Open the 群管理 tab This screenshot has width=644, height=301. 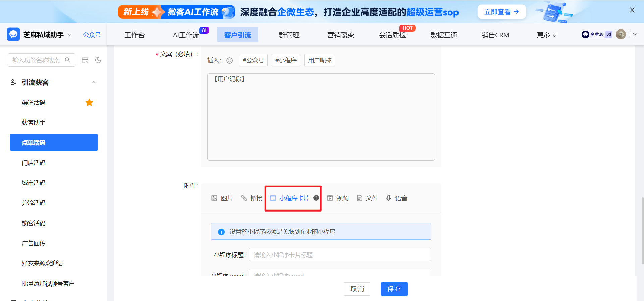(x=289, y=35)
